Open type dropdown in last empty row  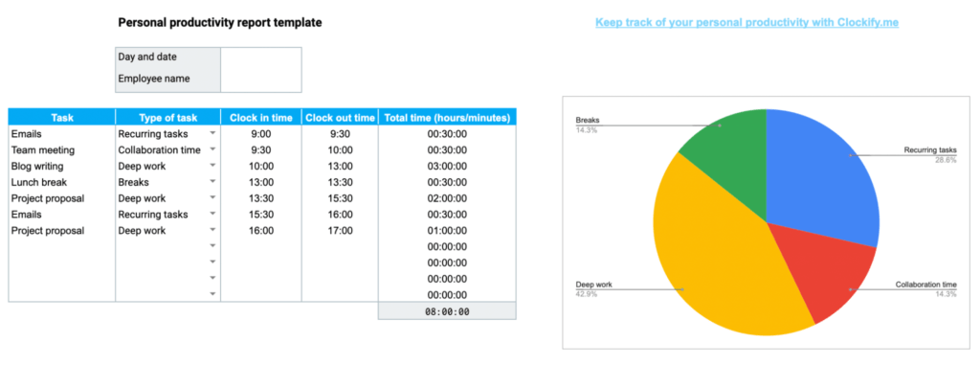[212, 294]
